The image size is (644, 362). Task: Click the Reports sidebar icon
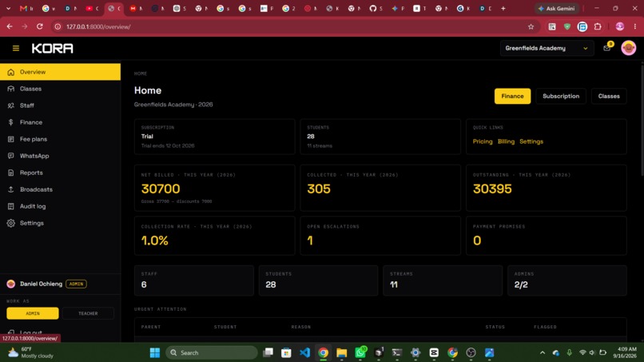(10, 173)
